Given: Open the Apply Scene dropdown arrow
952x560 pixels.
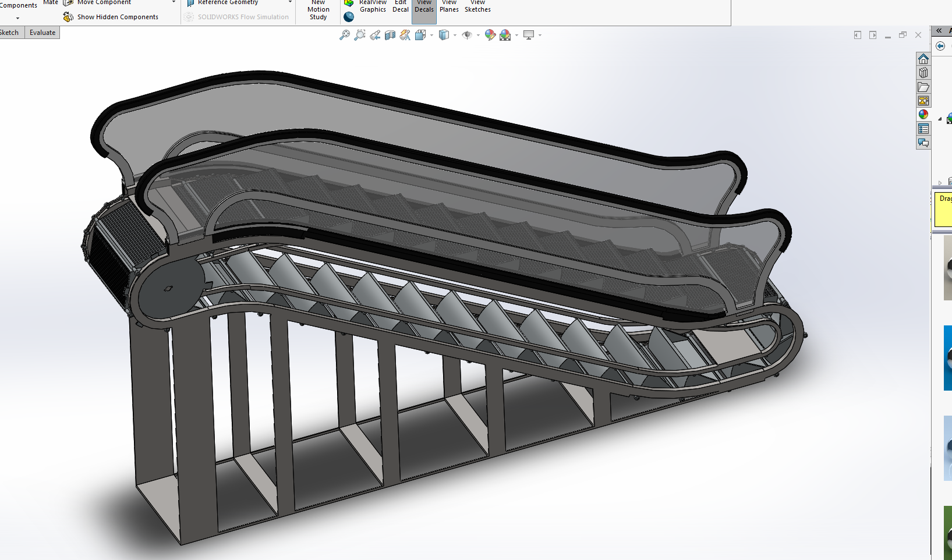Looking at the screenshot, I should coord(516,35).
